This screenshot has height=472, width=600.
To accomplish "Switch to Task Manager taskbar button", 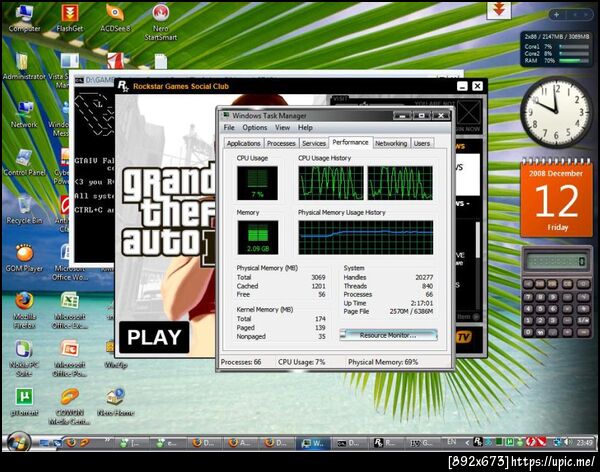I will (x=313, y=443).
